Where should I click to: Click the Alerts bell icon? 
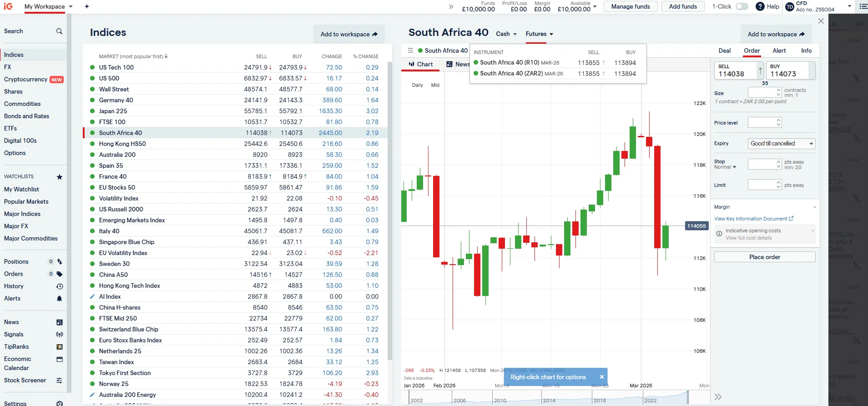59,299
